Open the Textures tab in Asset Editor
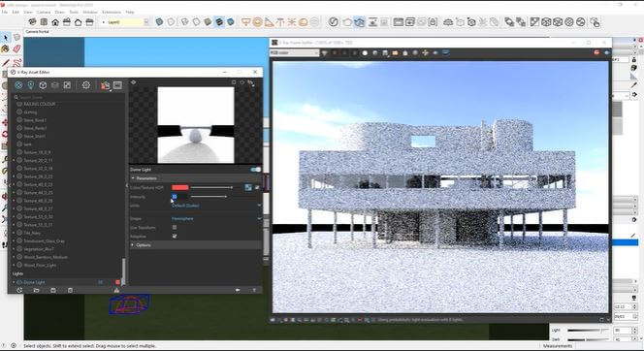 point(67,85)
